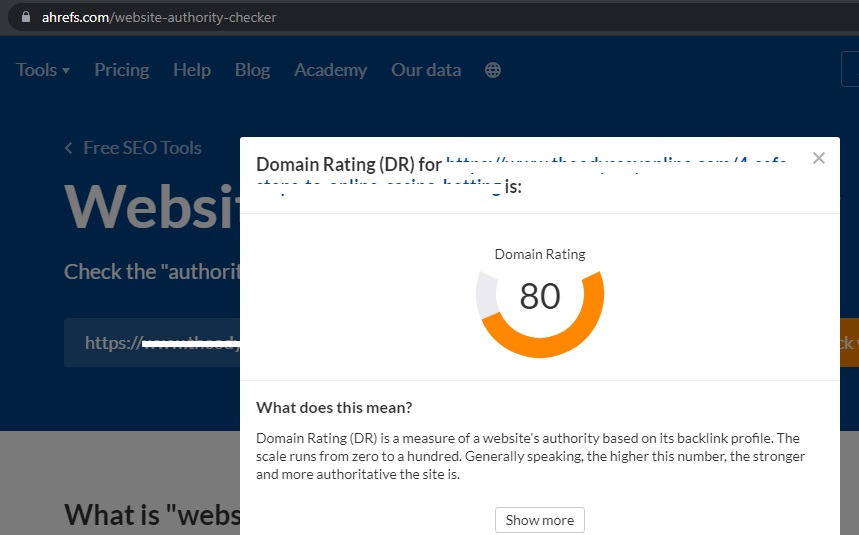Navigate to Academy
Viewport: 859px width, 535px height.
click(330, 70)
